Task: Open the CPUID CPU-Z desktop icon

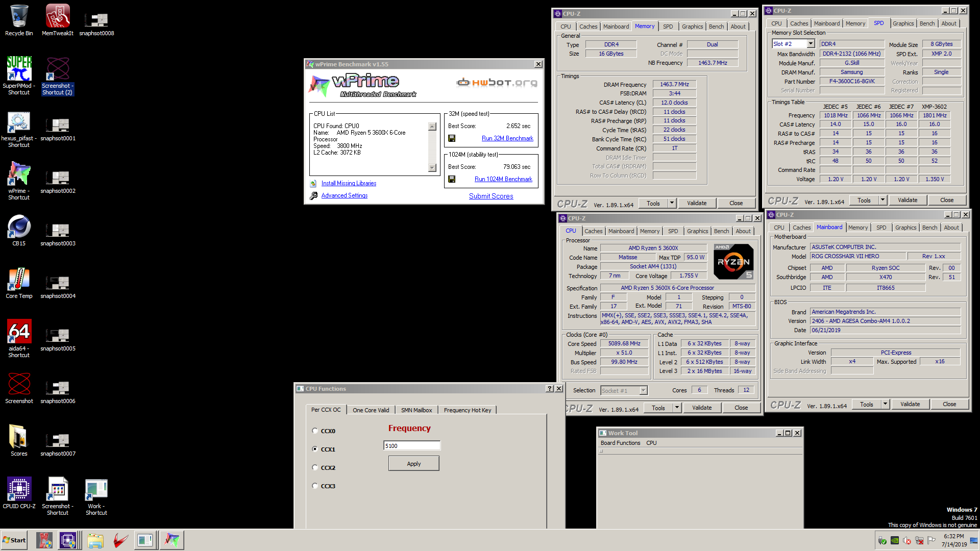Action: [19, 493]
